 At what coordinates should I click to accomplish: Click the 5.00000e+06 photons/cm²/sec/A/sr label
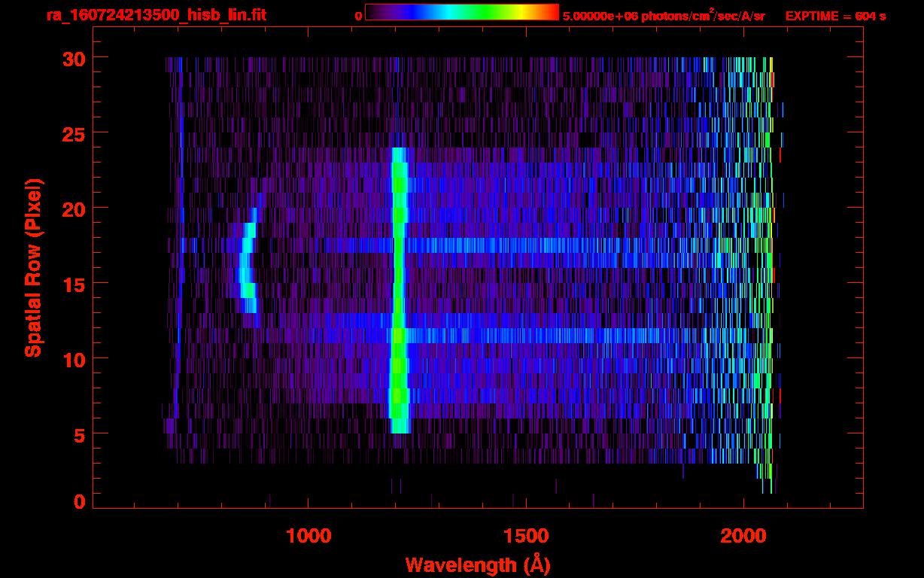[x=664, y=15]
